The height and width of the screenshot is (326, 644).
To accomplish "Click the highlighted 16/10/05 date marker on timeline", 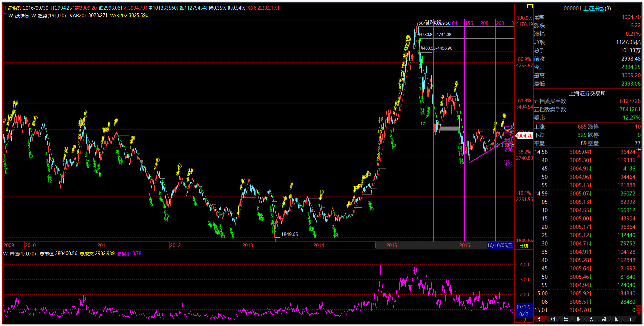I will [x=500, y=245].
